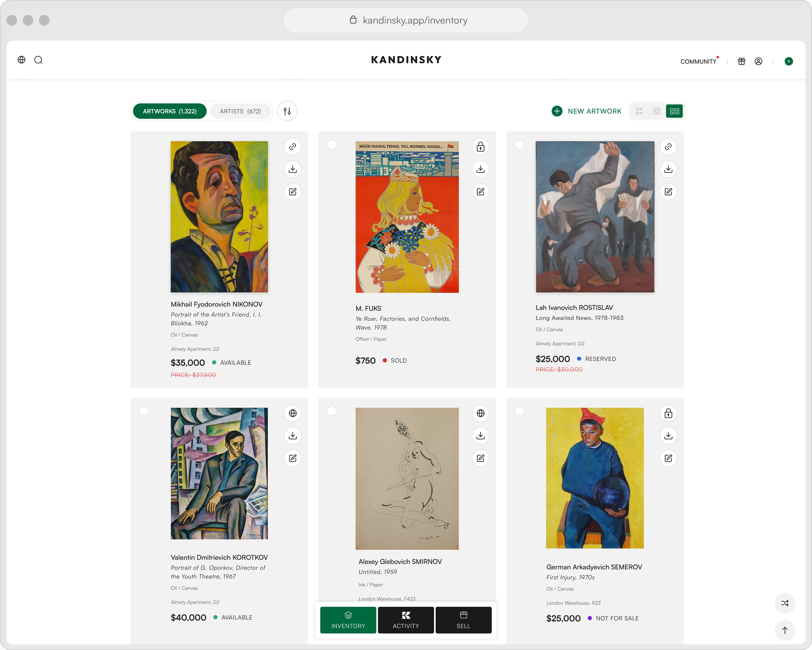Copy link for Nikonov portrait card
The height and width of the screenshot is (650, 812).
pyautogui.click(x=293, y=147)
